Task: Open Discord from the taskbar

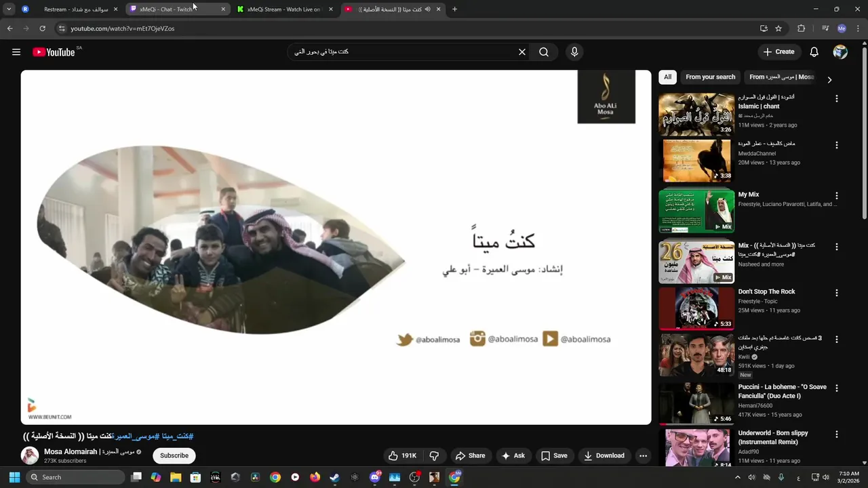Action: click(374, 477)
